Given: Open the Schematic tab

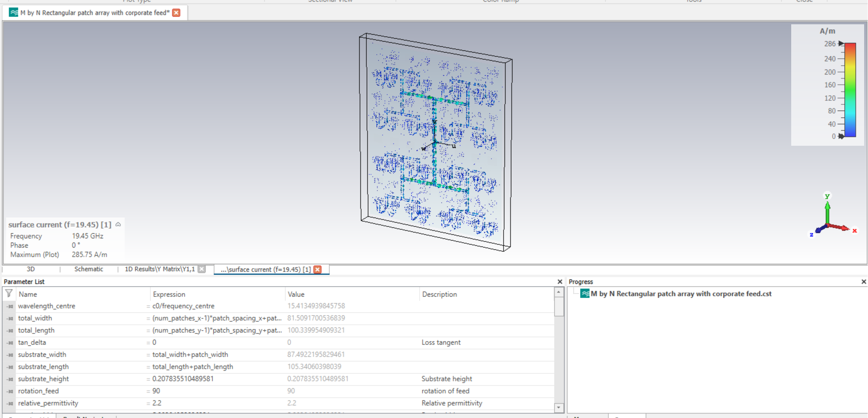Looking at the screenshot, I should pos(88,269).
